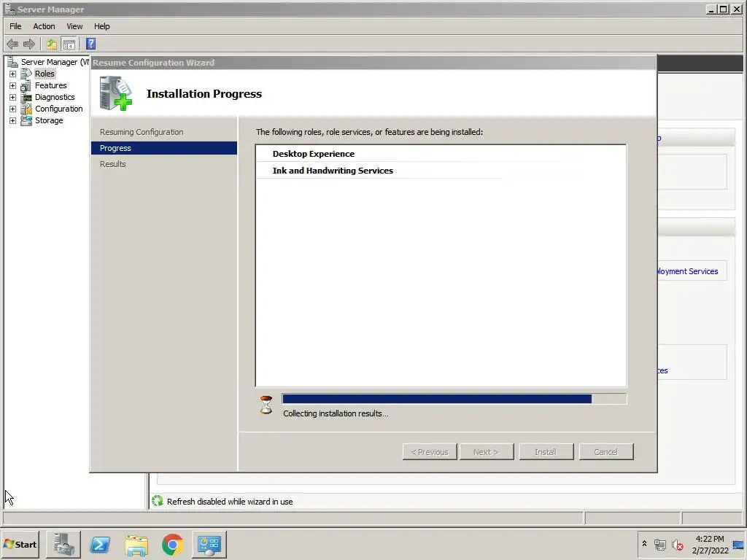747x560 pixels.
Task: Click the installation progress bar
Action: (x=454, y=399)
